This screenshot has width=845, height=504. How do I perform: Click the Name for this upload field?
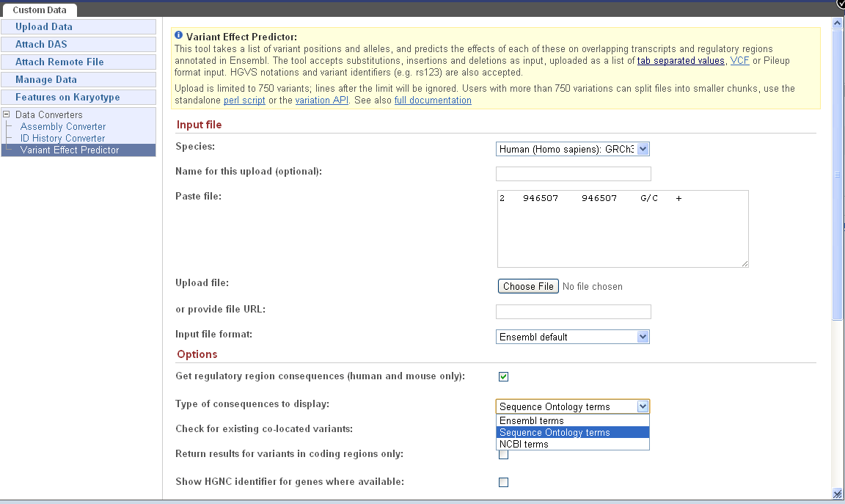pyautogui.click(x=573, y=174)
